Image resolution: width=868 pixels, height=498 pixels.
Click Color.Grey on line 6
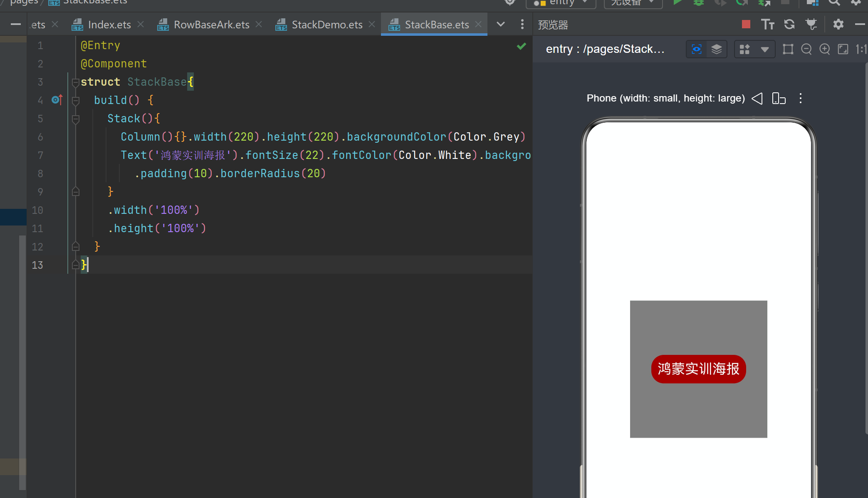(486, 137)
